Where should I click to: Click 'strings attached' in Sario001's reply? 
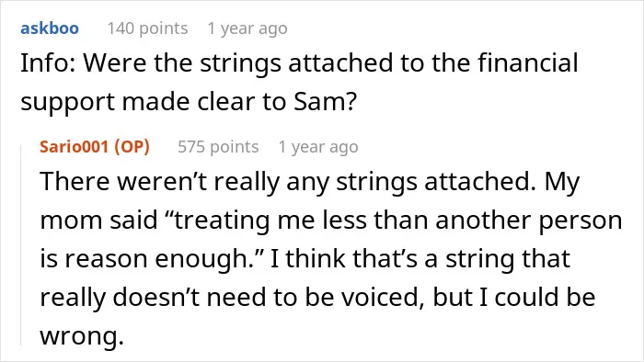pyautogui.click(x=433, y=181)
